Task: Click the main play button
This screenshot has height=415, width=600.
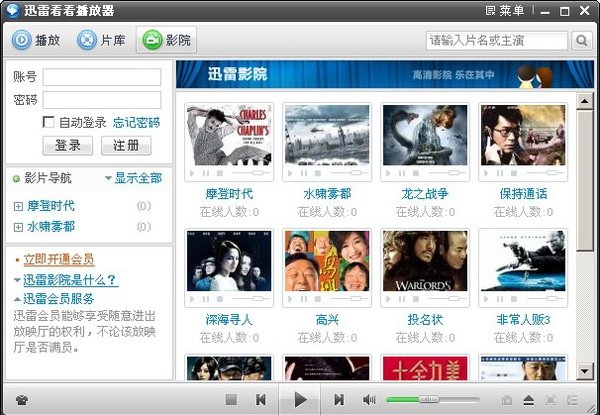Action: (x=300, y=400)
